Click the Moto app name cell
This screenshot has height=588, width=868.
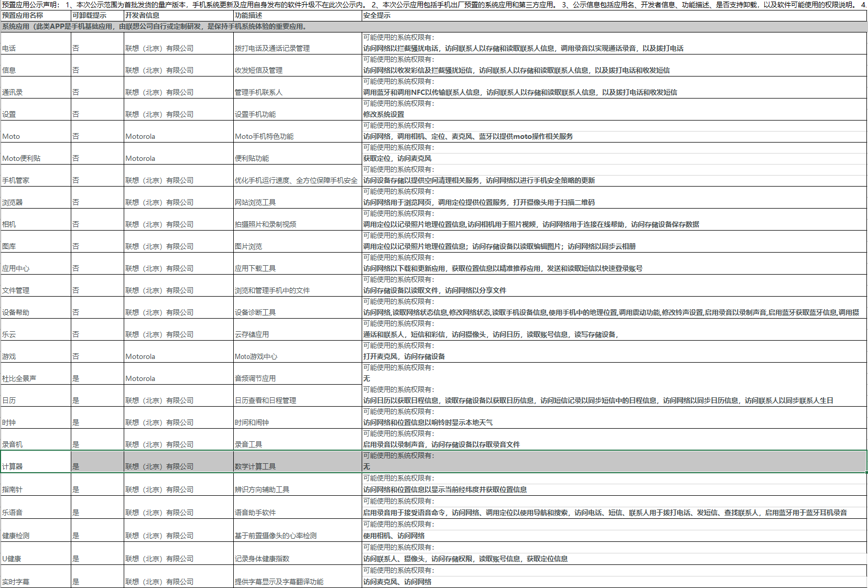point(36,132)
